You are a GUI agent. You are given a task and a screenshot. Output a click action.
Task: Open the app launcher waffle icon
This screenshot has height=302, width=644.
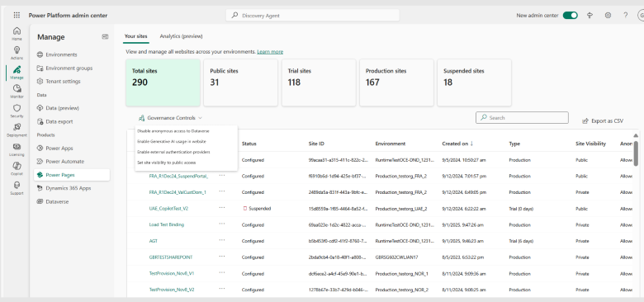[x=17, y=15]
